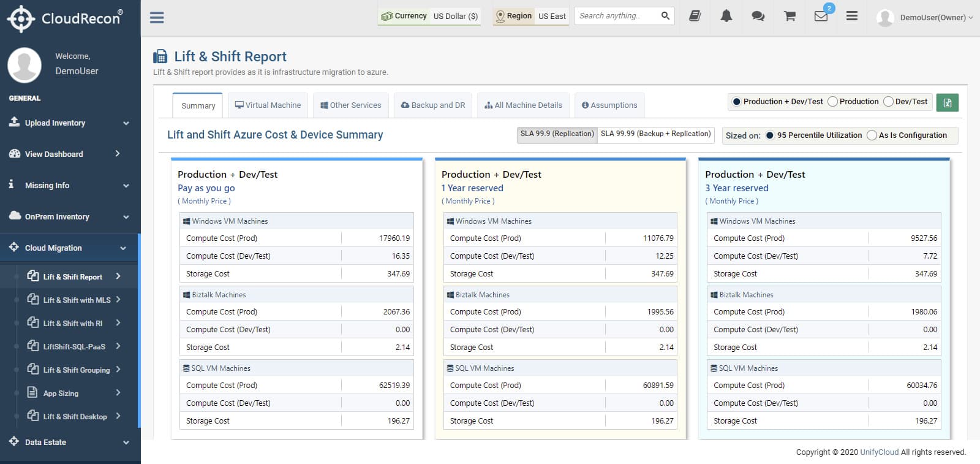Switch to the Virtual Machine tab
Screen dimensions: 980x464
(x=268, y=105)
